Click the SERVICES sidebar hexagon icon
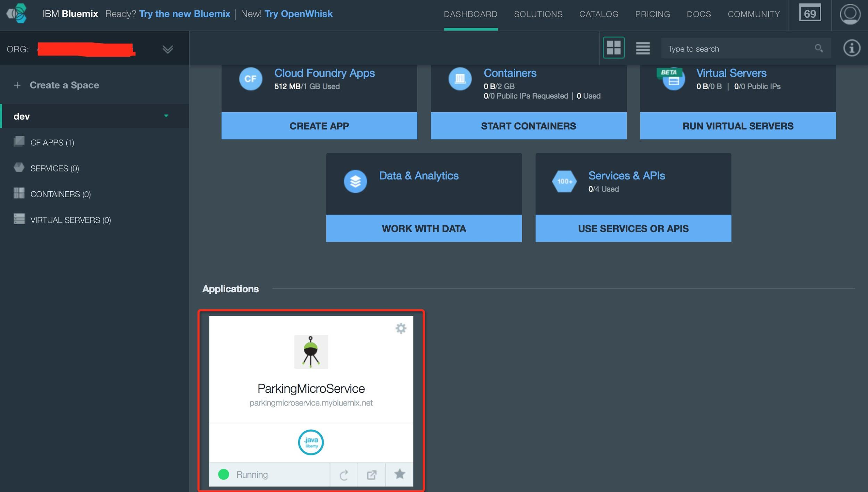The width and height of the screenshot is (868, 492). [19, 167]
